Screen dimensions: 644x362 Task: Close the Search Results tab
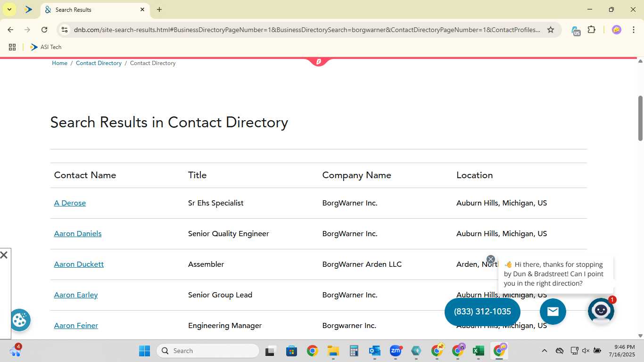point(142,9)
